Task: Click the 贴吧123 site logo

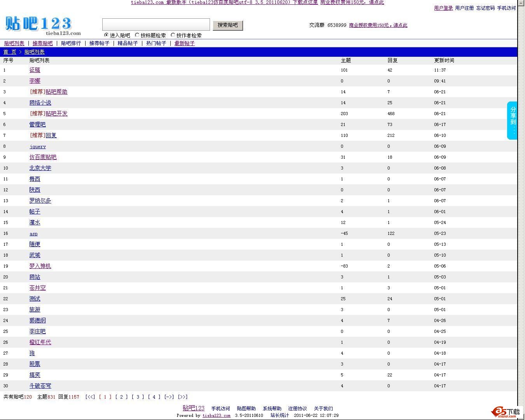Action: pos(39,24)
